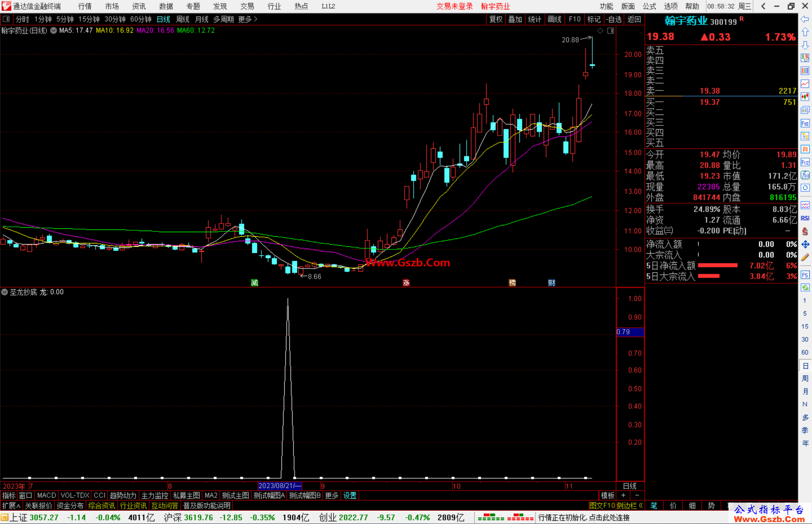Image resolution: width=812 pixels, height=524 pixels.
Task: Open the f(x) formula manager icon
Action: [805, 175]
